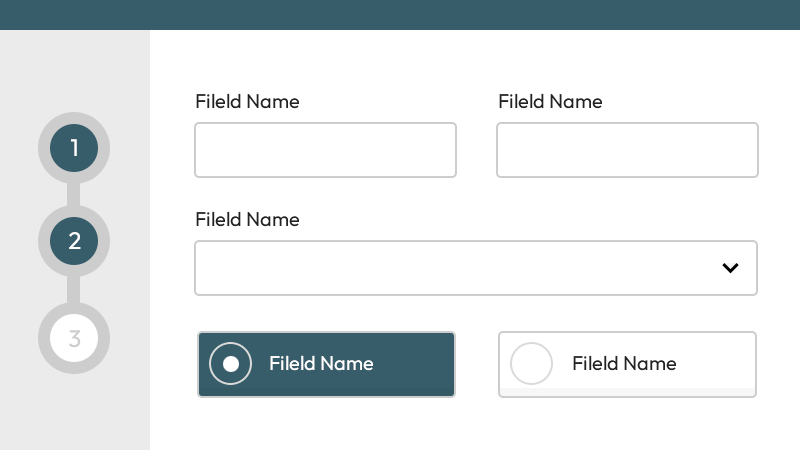800x450 pixels.
Task: Choose the white Fileld Name option card
Action: pyautogui.click(x=628, y=364)
